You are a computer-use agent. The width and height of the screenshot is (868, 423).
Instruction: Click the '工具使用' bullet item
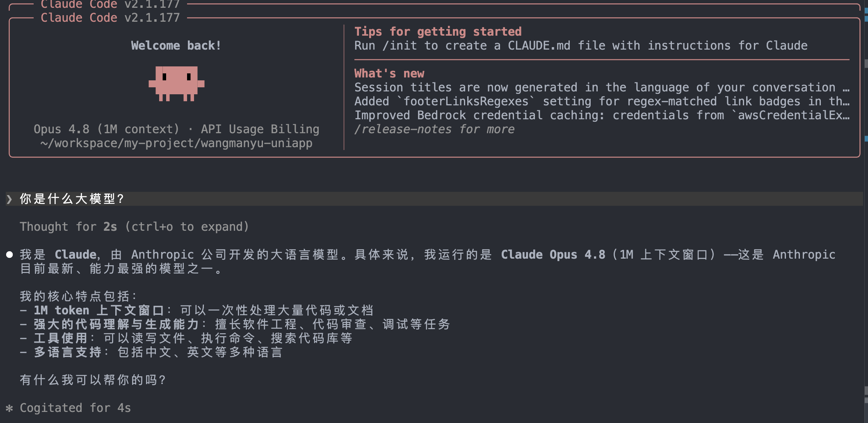(x=186, y=338)
